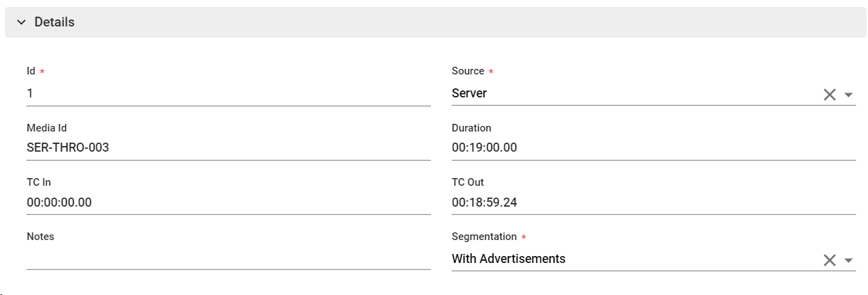The height and width of the screenshot is (295, 868).
Task: Click the Server text in Source
Action: (x=469, y=93)
